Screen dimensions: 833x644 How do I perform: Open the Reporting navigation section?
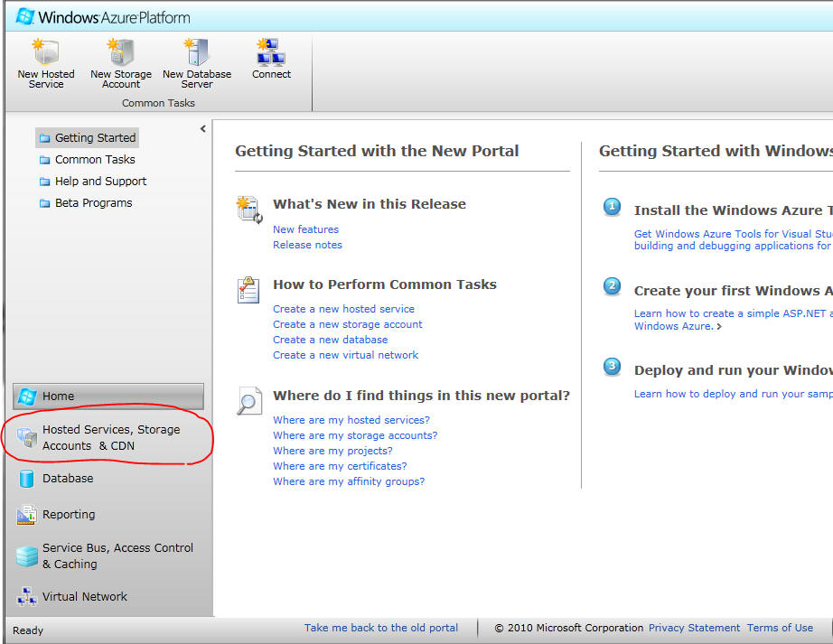108,515
